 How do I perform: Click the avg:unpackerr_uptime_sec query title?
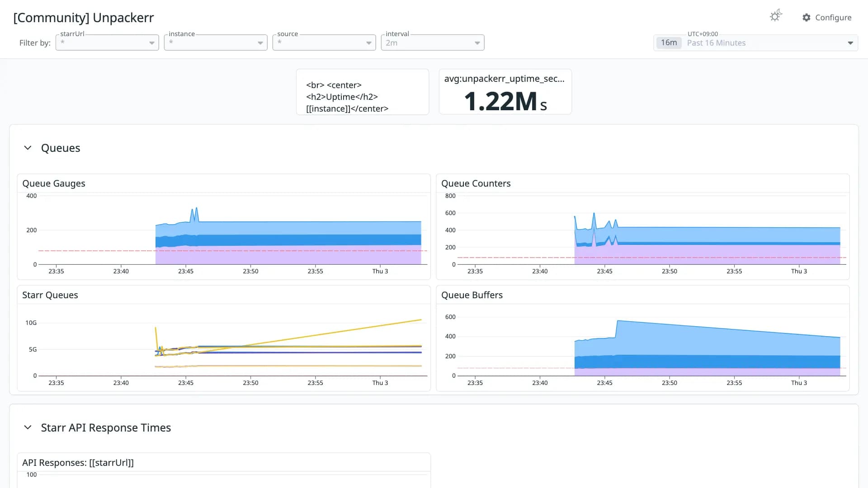(x=505, y=79)
